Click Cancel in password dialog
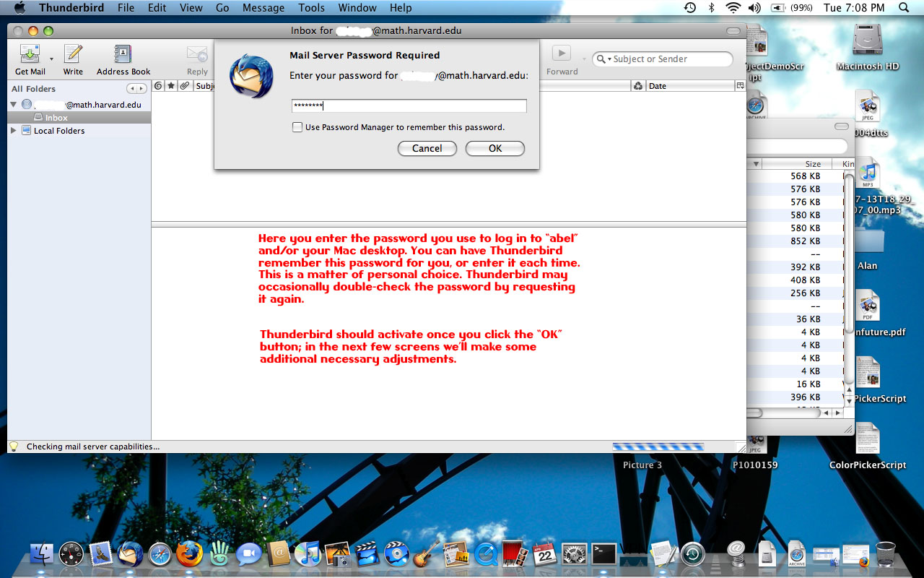Viewport: 924px width, 578px height. [427, 148]
